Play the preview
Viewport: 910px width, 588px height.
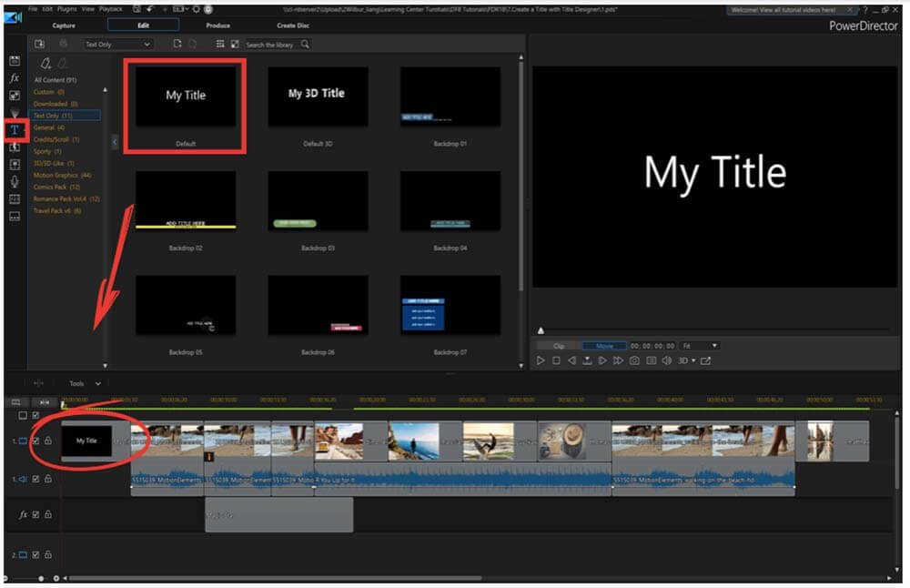pyautogui.click(x=541, y=361)
